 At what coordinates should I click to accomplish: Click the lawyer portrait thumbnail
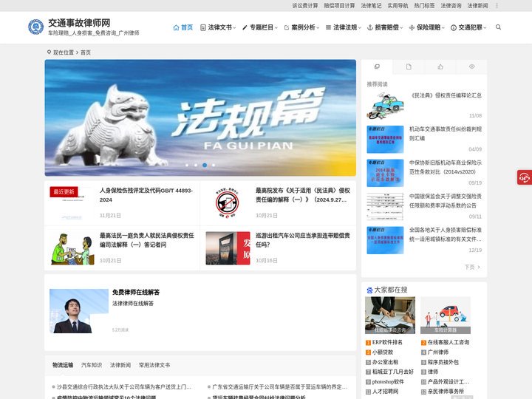(x=79, y=311)
